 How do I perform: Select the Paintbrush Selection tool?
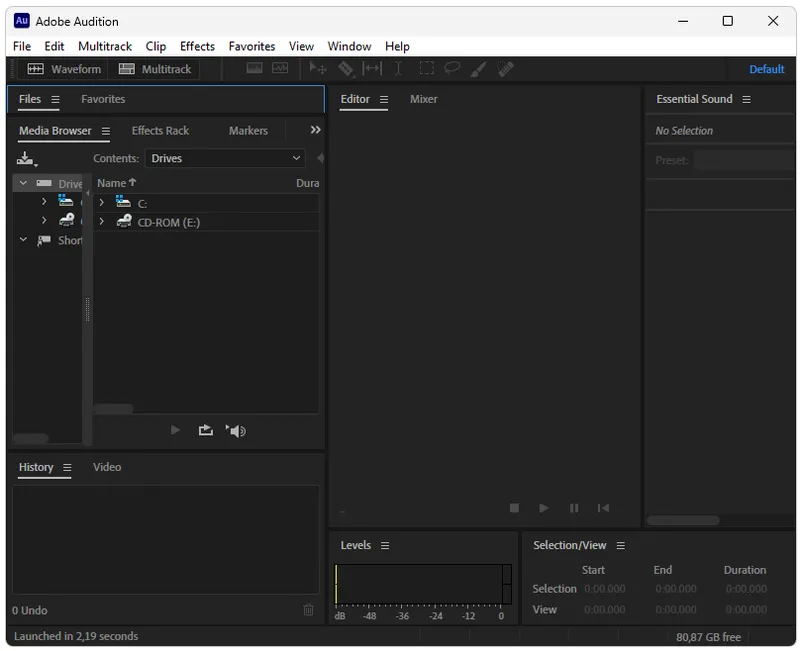tap(478, 69)
